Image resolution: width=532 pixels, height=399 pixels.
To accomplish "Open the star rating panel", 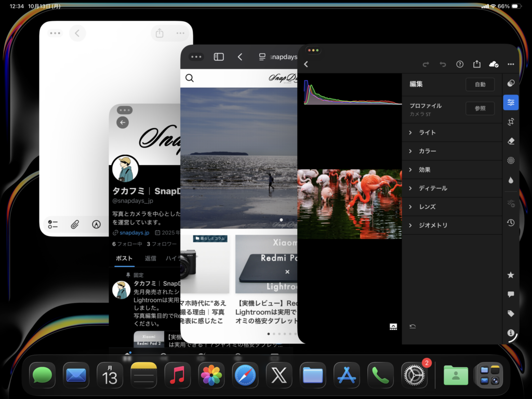I will click(511, 275).
